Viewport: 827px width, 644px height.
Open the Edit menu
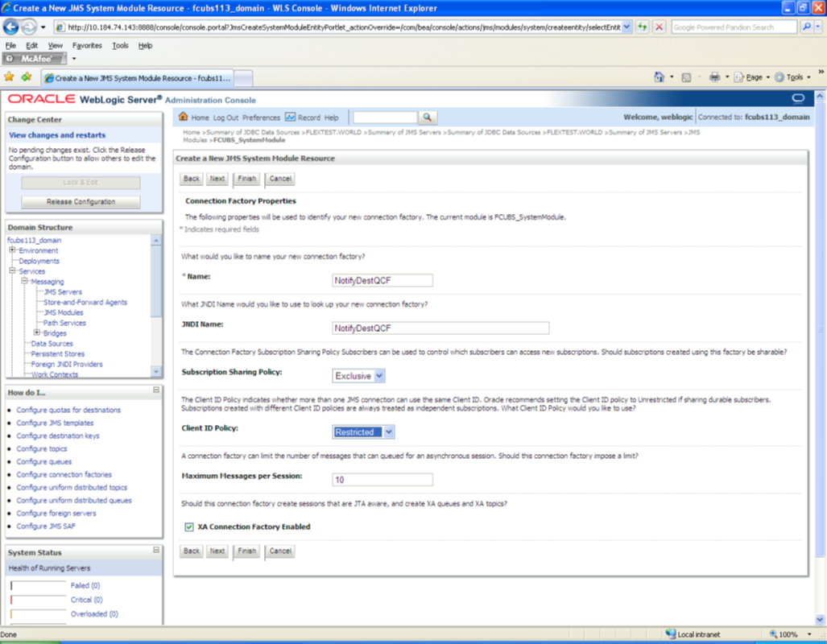click(x=31, y=45)
